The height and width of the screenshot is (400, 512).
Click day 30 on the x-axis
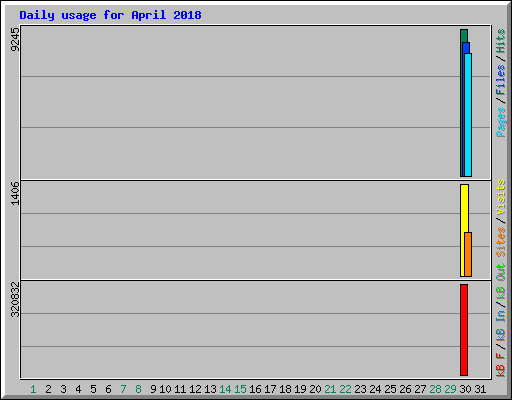tap(465, 389)
